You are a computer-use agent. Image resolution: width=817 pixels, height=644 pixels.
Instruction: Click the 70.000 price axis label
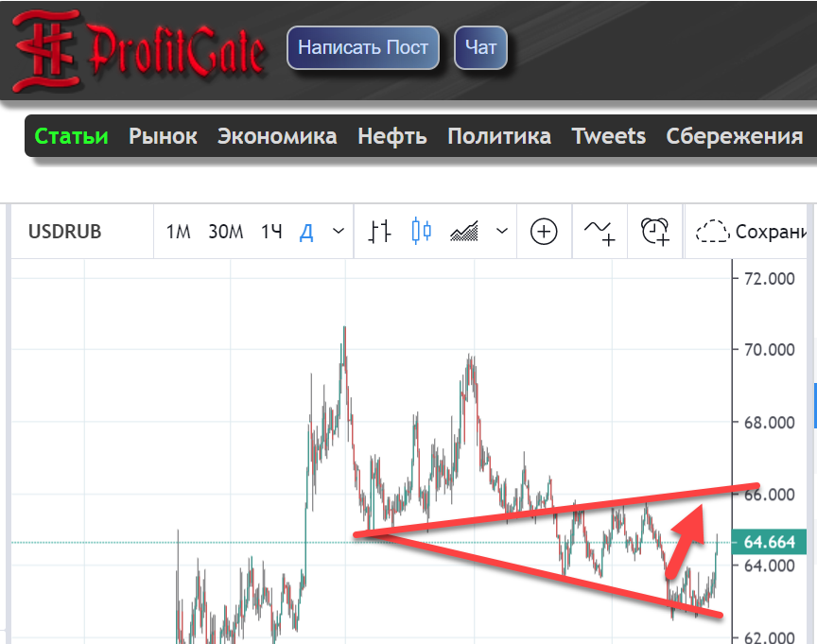coord(769,350)
